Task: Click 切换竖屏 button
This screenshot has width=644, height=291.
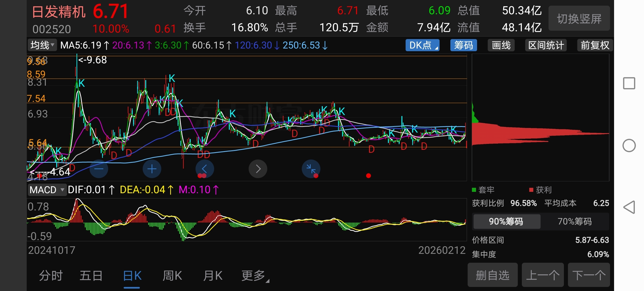Action: [579, 19]
